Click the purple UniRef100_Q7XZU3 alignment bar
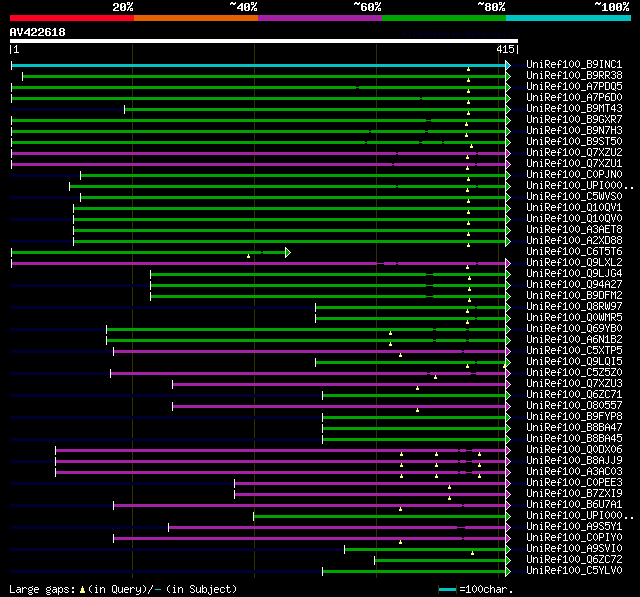 [x=339, y=385]
